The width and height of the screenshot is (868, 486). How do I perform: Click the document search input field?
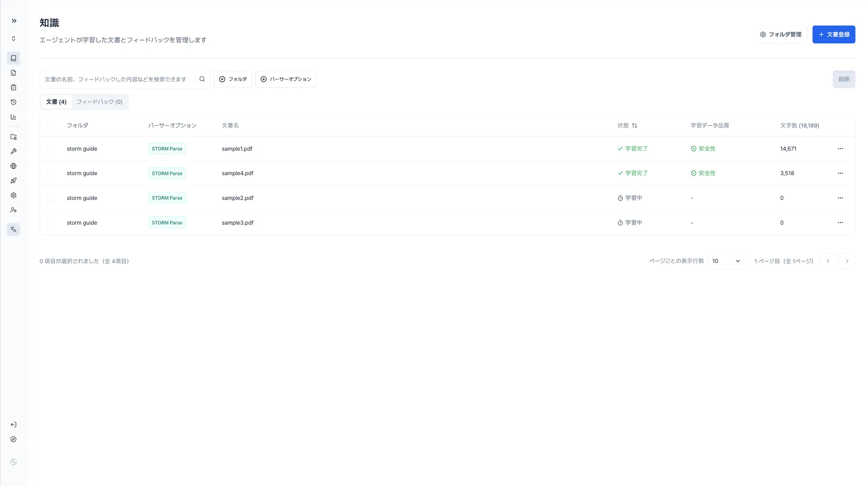[117, 79]
